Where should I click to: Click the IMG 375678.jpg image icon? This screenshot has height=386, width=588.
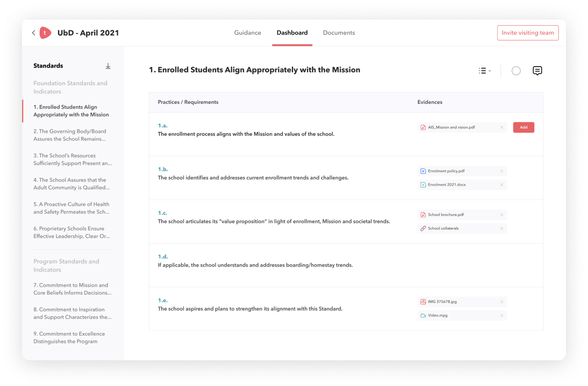423,302
